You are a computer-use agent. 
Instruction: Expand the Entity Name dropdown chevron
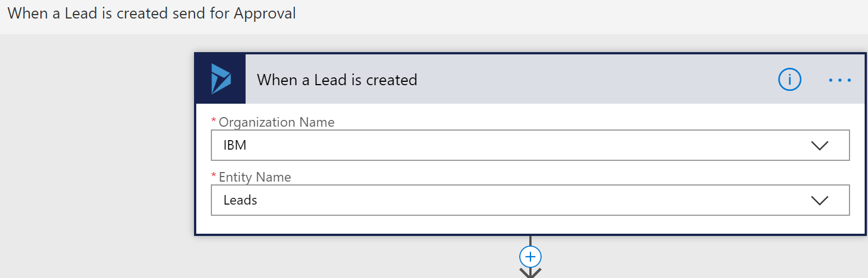pyautogui.click(x=819, y=200)
